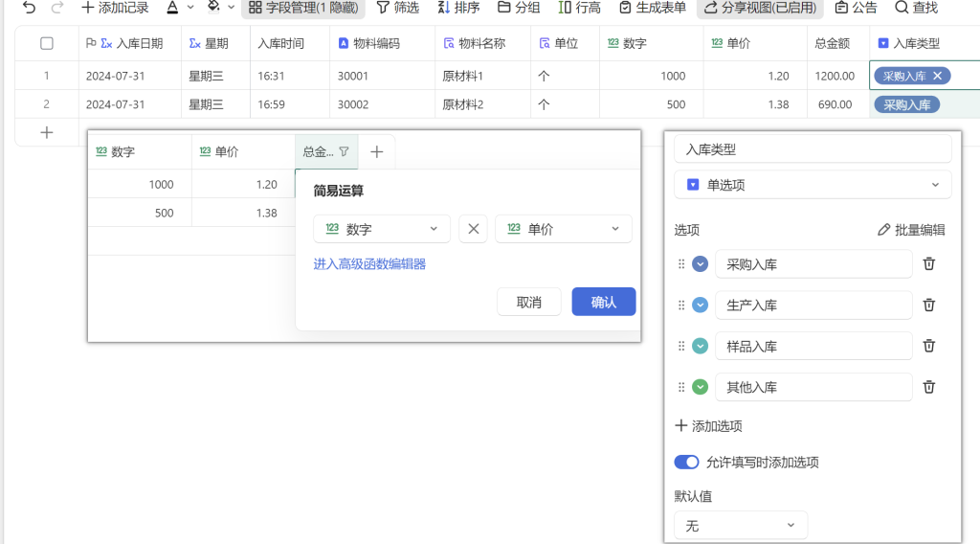Delete the 其他入库 option

pos(929,387)
